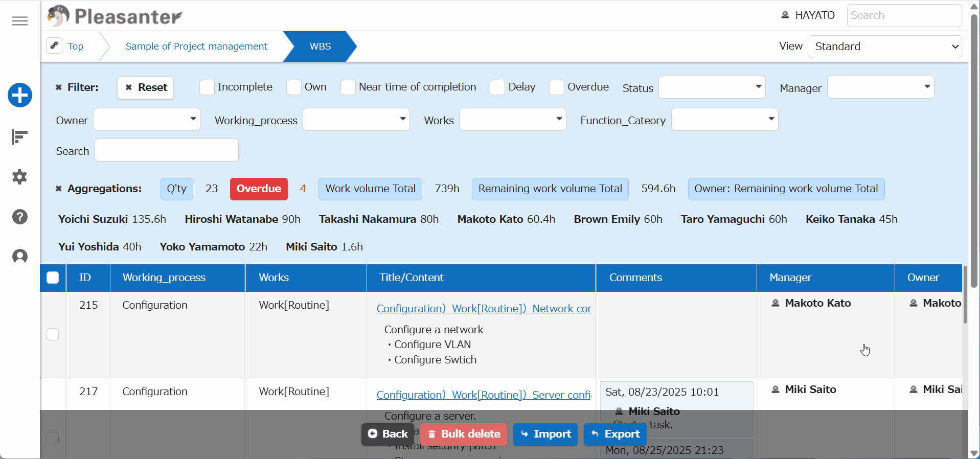Image resolution: width=980 pixels, height=459 pixels.
Task: Click the Back button
Action: 388,434
